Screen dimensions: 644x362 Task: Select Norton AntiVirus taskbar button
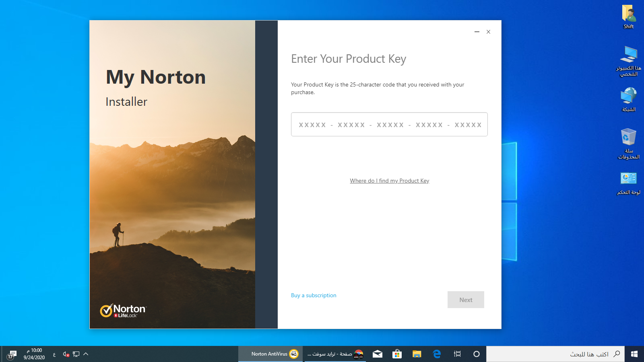click(271, 354)
